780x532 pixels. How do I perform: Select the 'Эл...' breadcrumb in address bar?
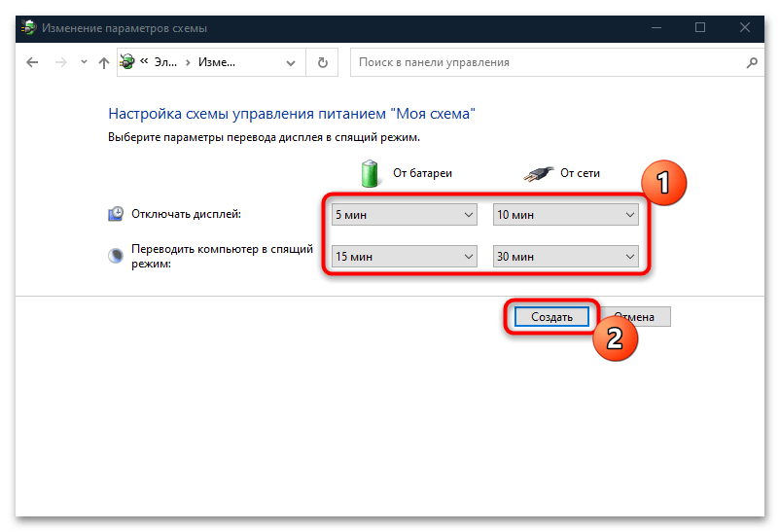pos(163,62)
